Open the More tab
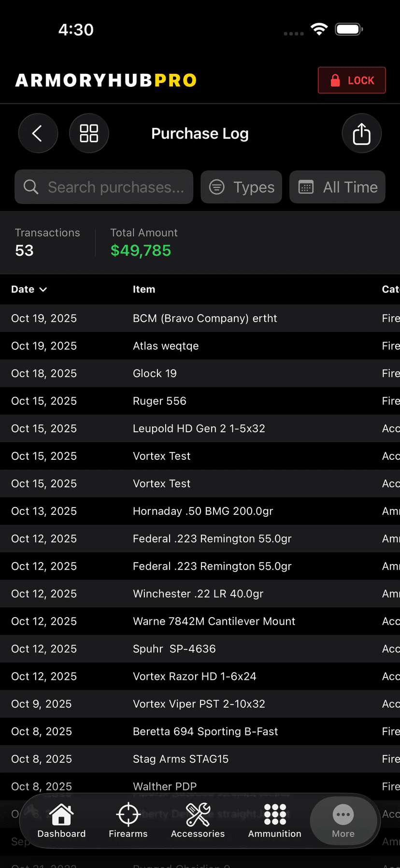 pyautogui.click(x=343, y=821)
